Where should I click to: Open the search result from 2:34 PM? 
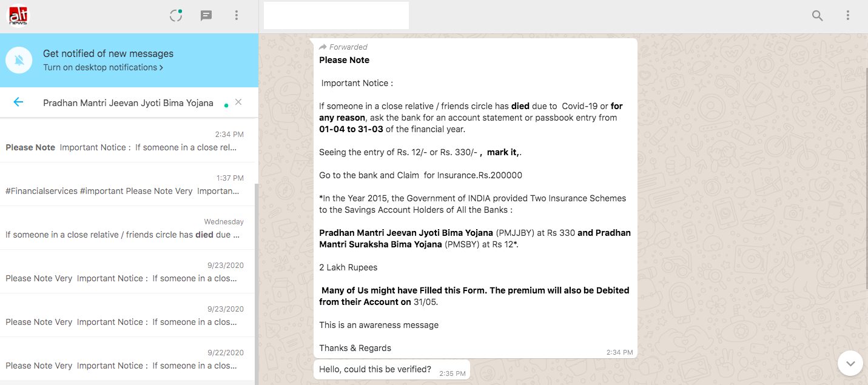127,141
